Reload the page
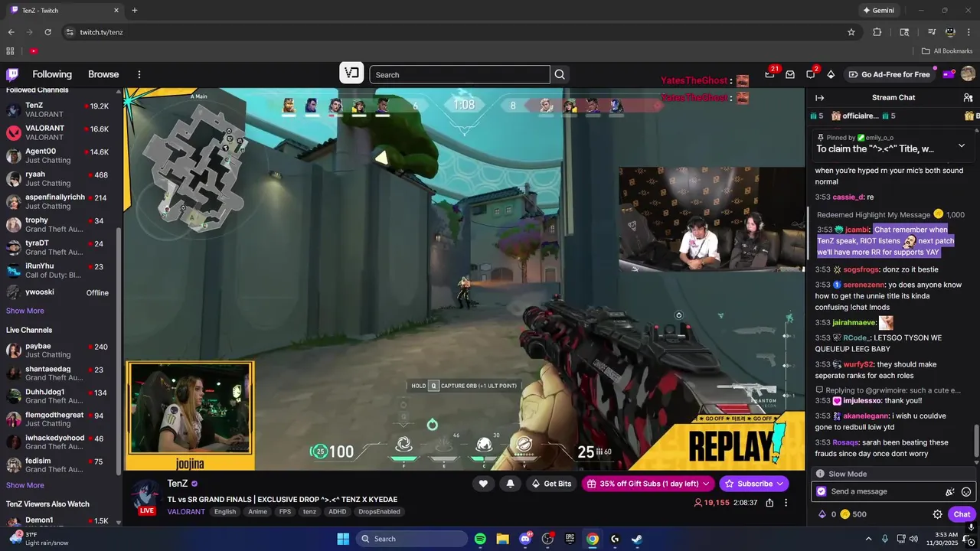980x551 pixels. click(x=48, y=32)
